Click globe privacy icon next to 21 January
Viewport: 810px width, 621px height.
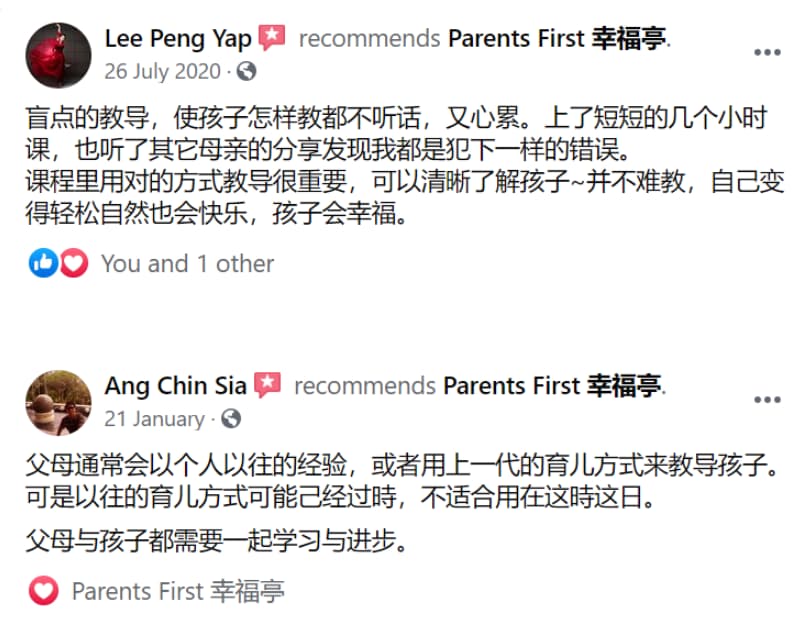click(231, 418)
